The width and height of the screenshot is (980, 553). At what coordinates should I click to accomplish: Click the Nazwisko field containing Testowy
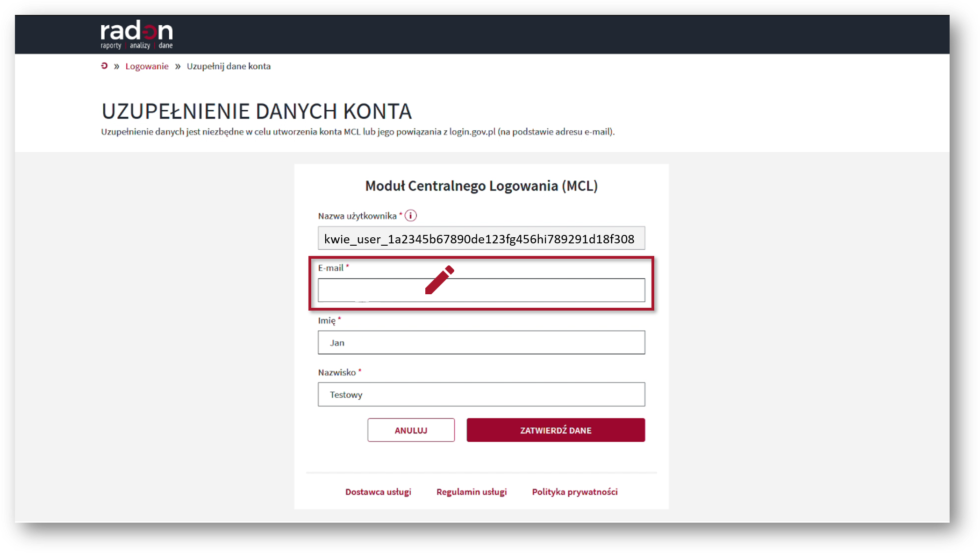(481, 394)
